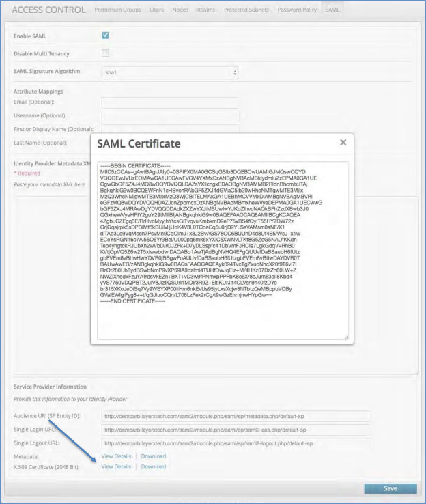This screenshot has height=504, width=426.
Task: Open the SAML Signature Algorithm dropdown
Action: tap(169, 72)
